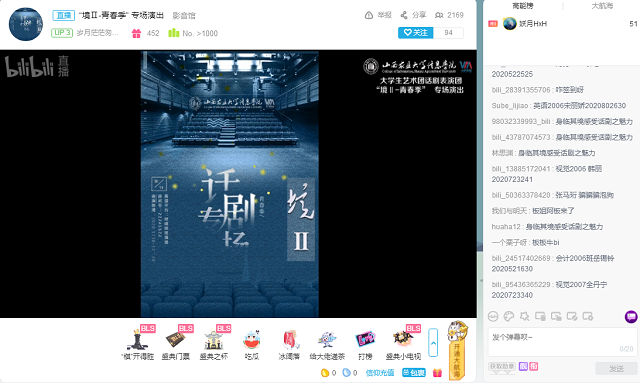Open 妖月HxH user in ranking list
Image resolution: width=640 pixels, height=383 pixels.
533,24
